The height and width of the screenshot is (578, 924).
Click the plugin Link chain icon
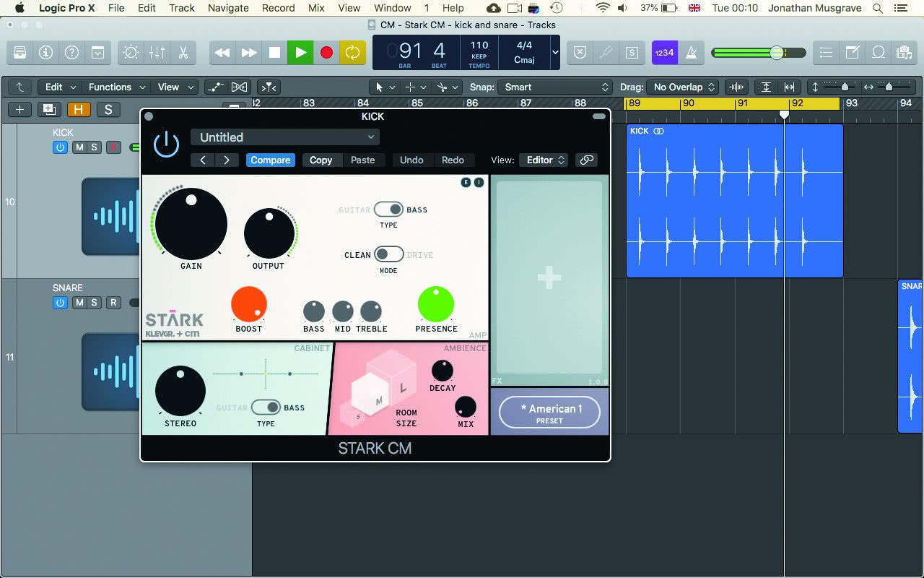tap(587, 160)
